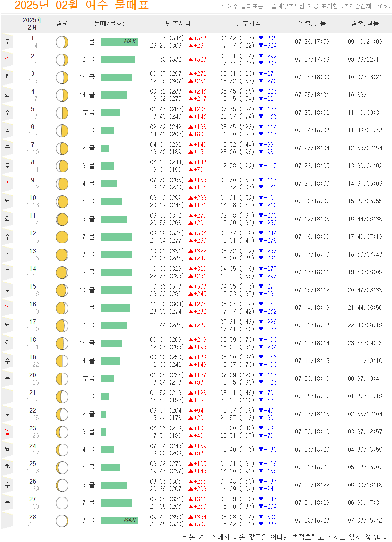This screenshot has height=542, width=392.
Task: Click the moon phase icon for February 19
Action: (x=62, y=361)
